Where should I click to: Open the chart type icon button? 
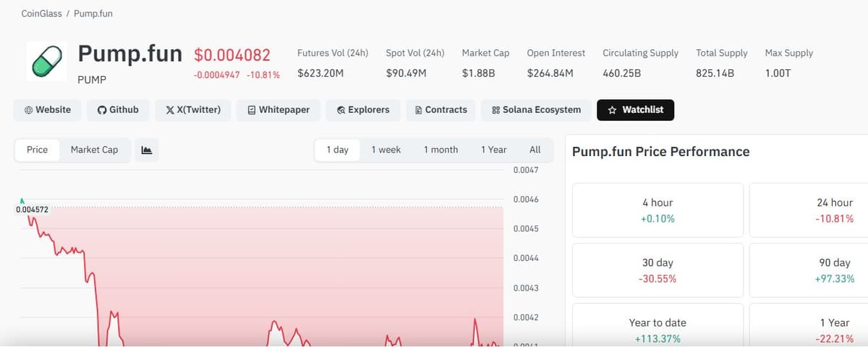147,150
